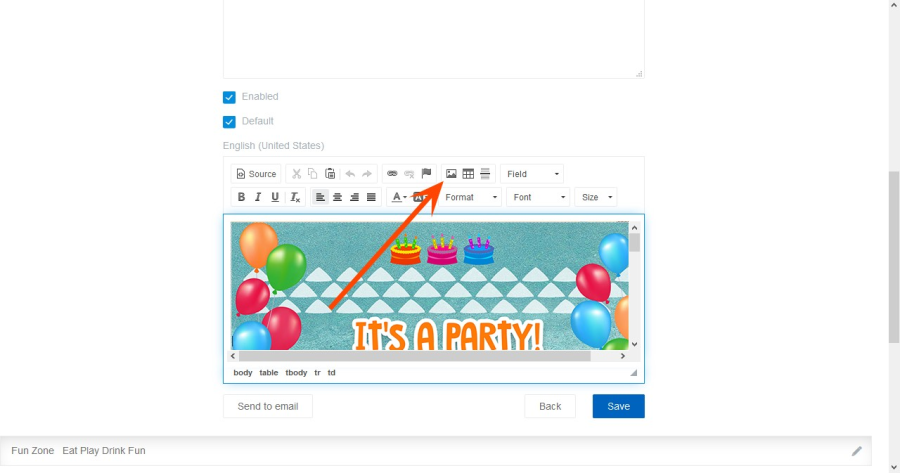Click the Link icon in the toolbar

[392, 174]
